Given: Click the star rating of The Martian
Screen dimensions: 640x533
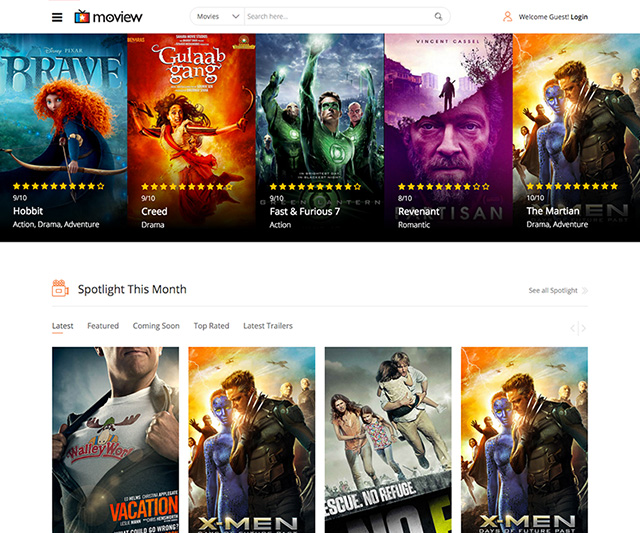Looking at the screenshot, I should (572, 186).
